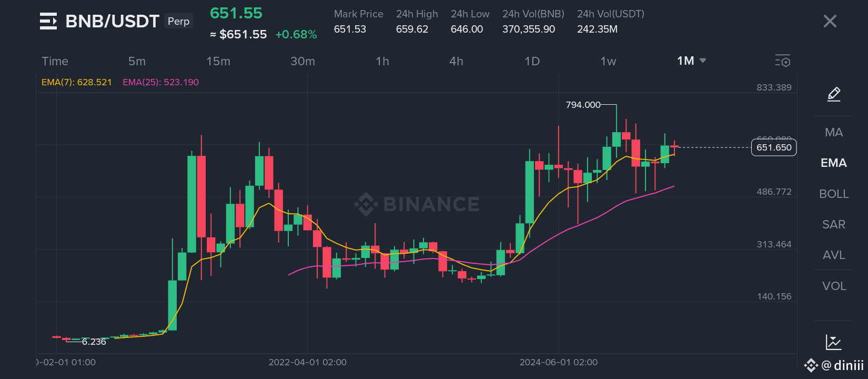Enable the BOLL indicator
Image resolution: width=868 pixels, height=379 pixels.
[x=834, y=194]
